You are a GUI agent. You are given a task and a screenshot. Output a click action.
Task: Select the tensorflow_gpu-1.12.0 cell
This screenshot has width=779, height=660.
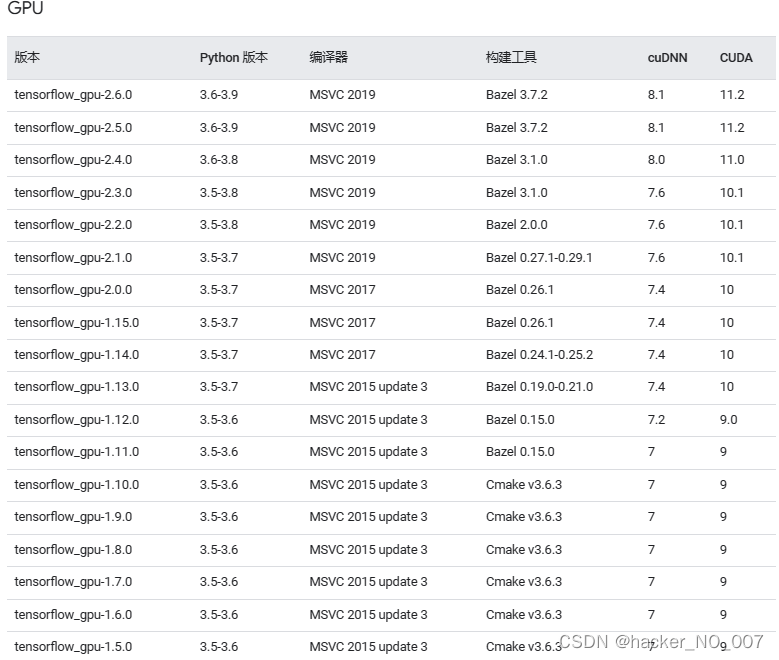point(77,420)
